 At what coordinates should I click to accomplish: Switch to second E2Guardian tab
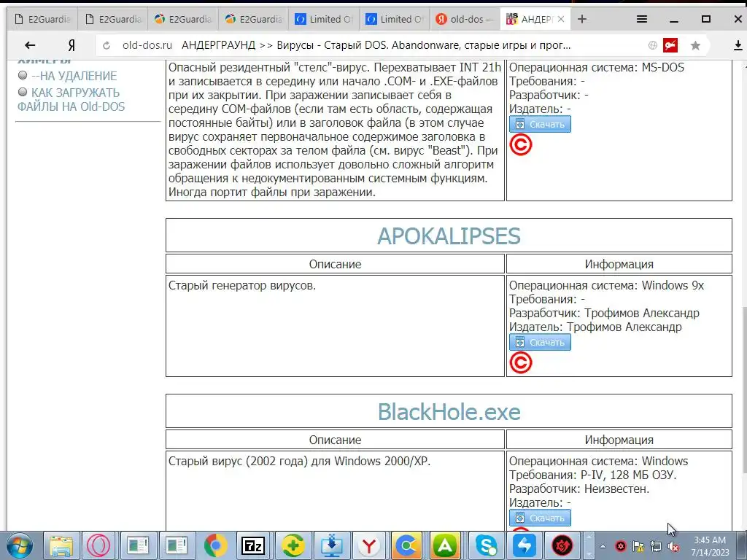(113, 19)
